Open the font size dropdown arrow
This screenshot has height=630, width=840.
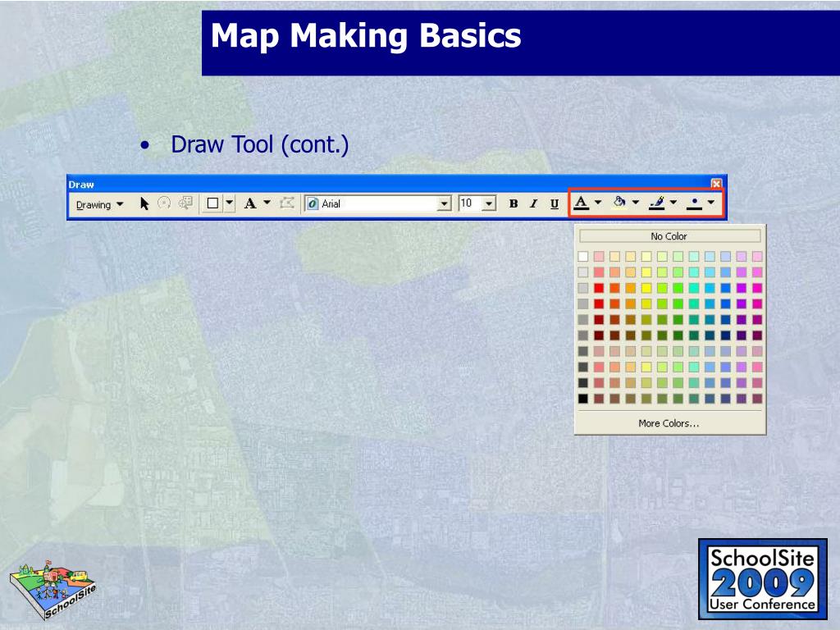[489, 204]
